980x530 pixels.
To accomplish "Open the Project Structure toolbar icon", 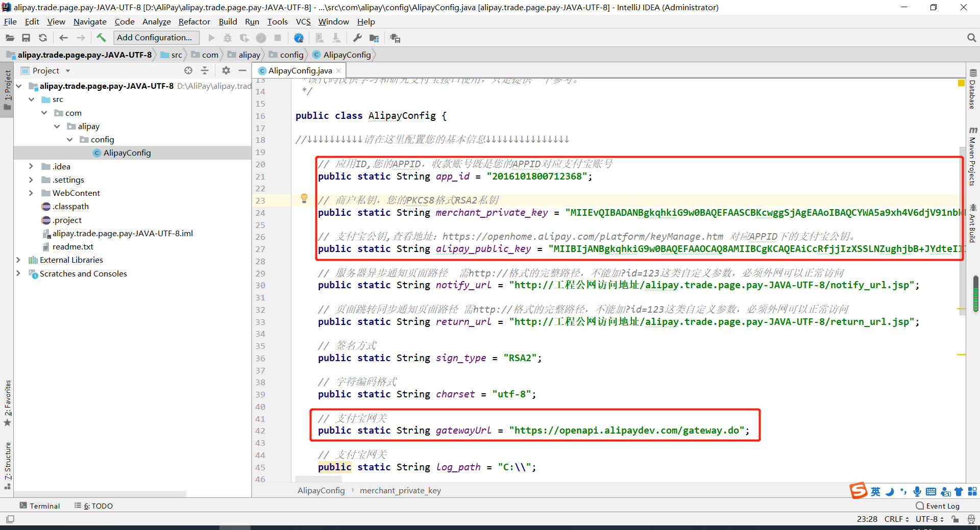I will click(374, 37).
